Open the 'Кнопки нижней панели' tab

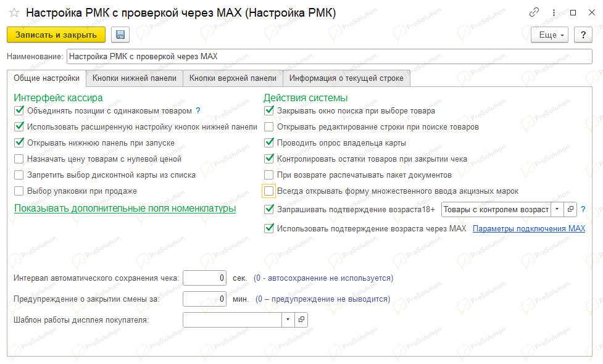click(134, 78)
